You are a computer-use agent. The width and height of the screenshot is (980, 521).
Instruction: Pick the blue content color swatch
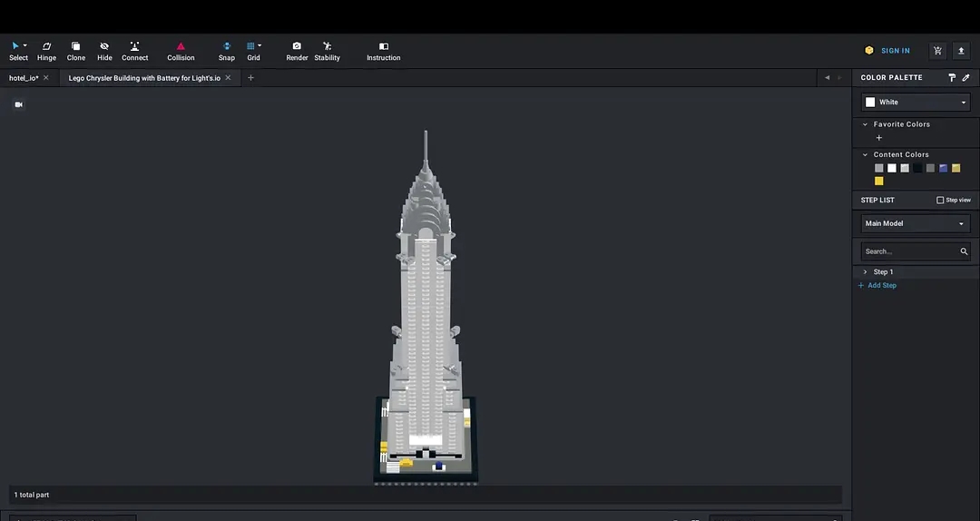point(943,168)
